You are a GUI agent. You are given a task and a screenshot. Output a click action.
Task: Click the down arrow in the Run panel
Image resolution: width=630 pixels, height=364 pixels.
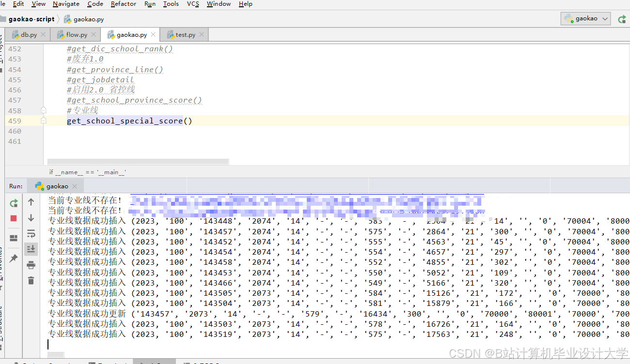click(31, 218)
